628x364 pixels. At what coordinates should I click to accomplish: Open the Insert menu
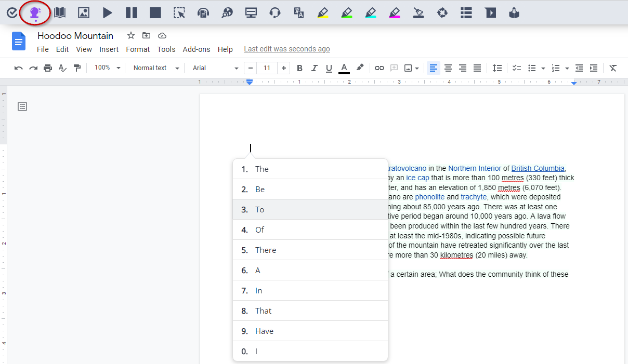[x=109, y=49]
